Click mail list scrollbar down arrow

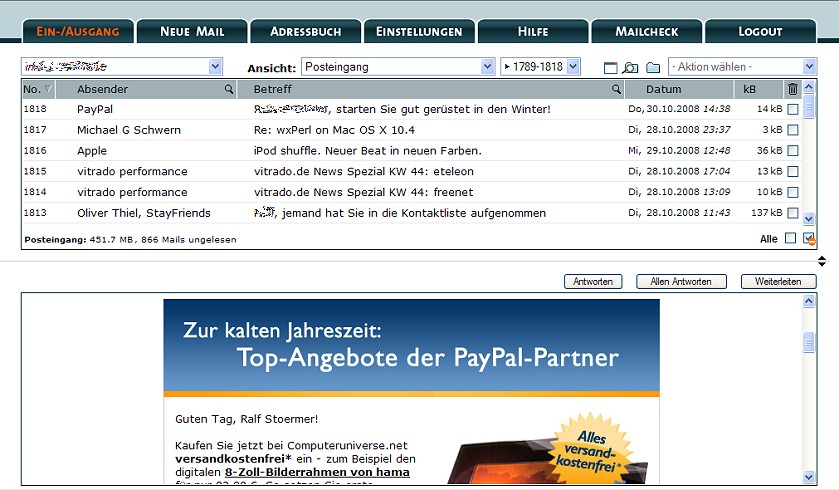tap(809, 218)
